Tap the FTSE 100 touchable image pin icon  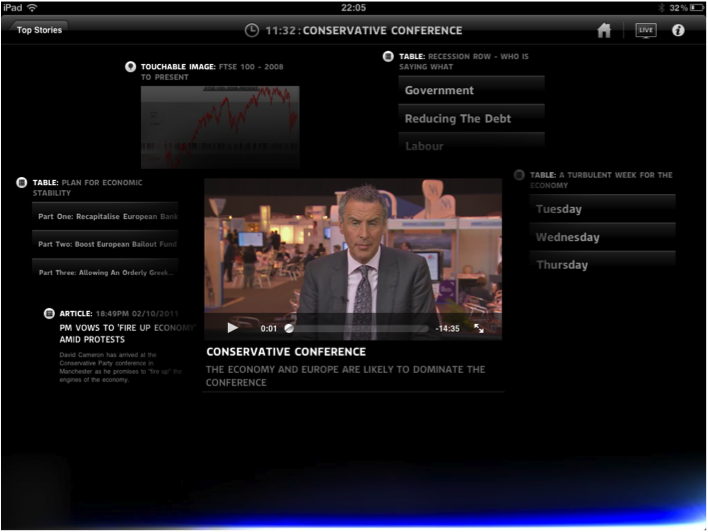coord(130,67)
